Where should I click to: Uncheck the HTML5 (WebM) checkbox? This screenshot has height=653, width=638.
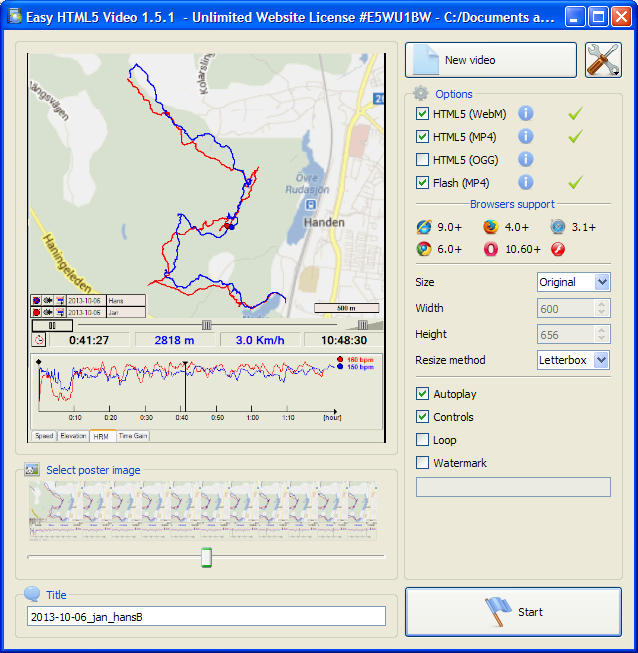[422, 113]
